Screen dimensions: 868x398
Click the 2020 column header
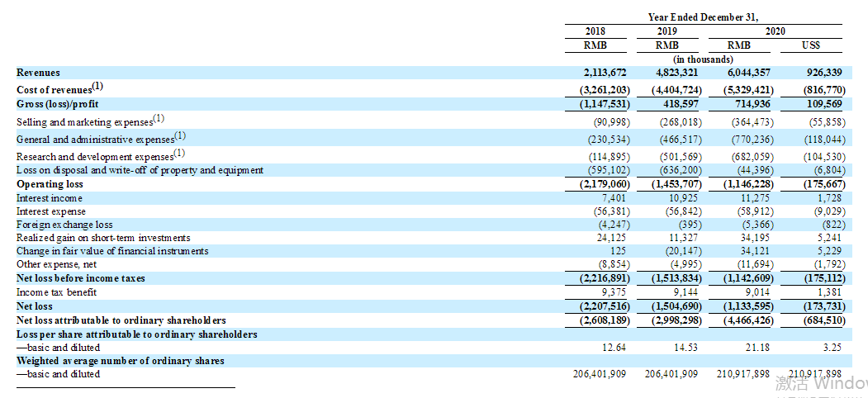(775, 31)
